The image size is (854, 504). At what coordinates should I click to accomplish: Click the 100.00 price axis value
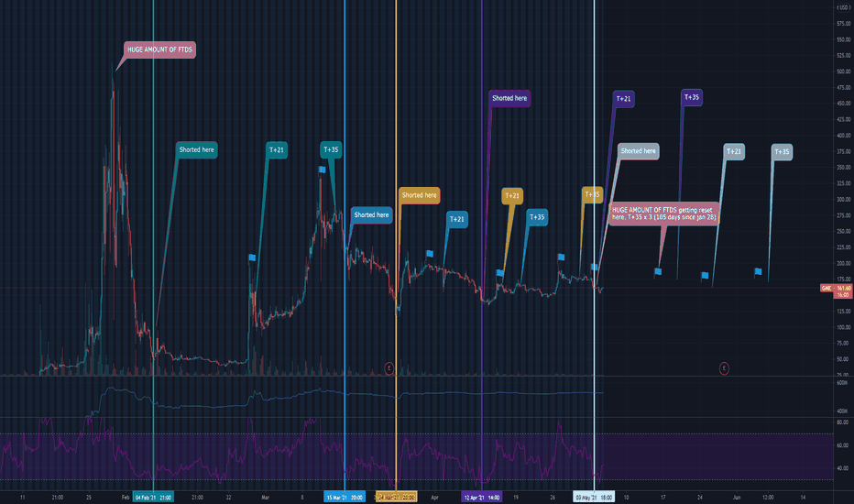coord(844,327)
